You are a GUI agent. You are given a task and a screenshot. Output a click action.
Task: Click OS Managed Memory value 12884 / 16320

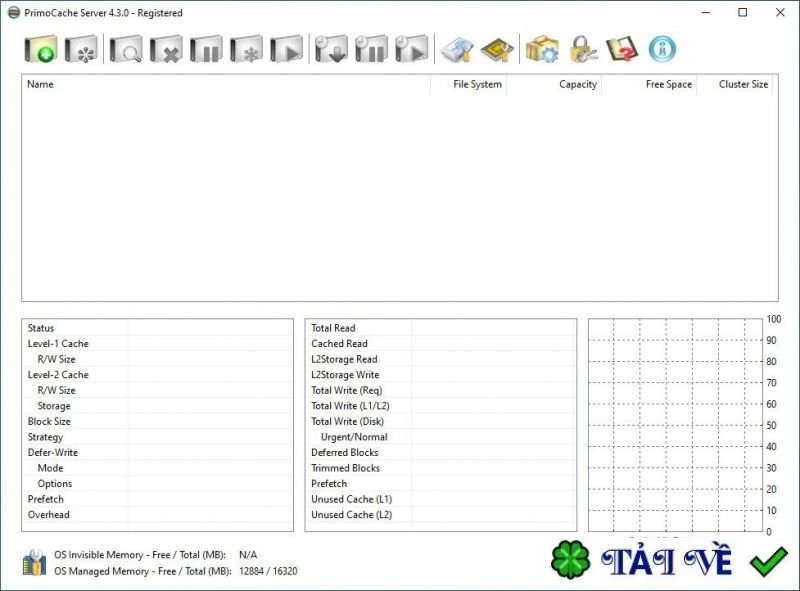coord(268,571)
